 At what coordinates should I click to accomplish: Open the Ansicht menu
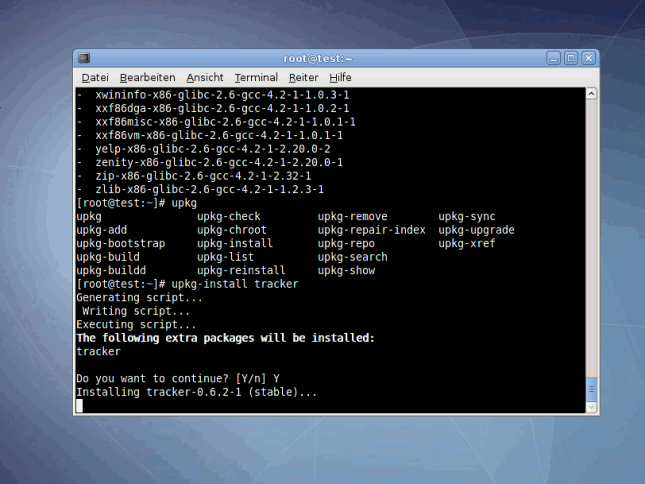[x=204, y=77]
